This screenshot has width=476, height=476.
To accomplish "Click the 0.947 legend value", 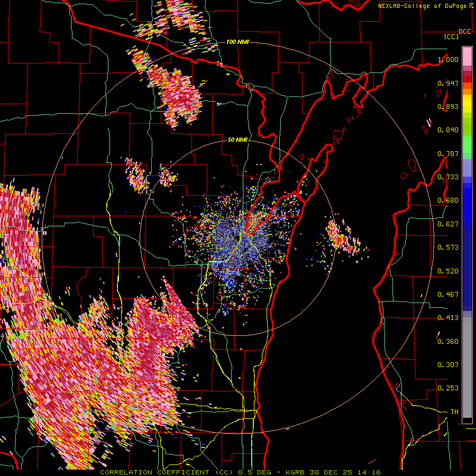I will [x=448, y=83].
